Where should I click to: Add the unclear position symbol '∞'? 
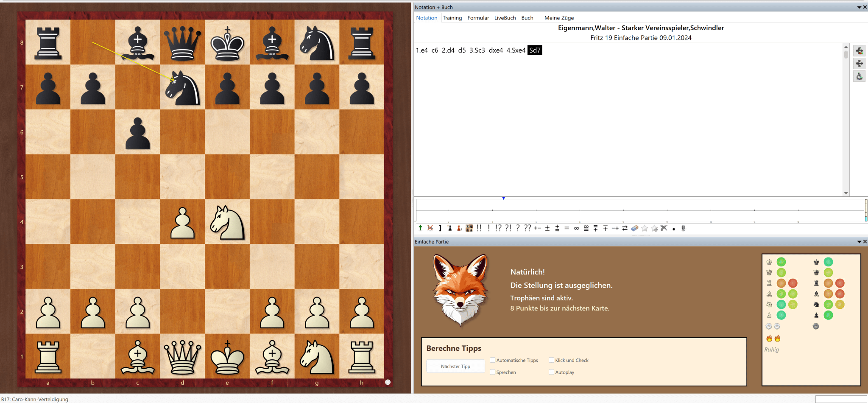pos(576,228)
